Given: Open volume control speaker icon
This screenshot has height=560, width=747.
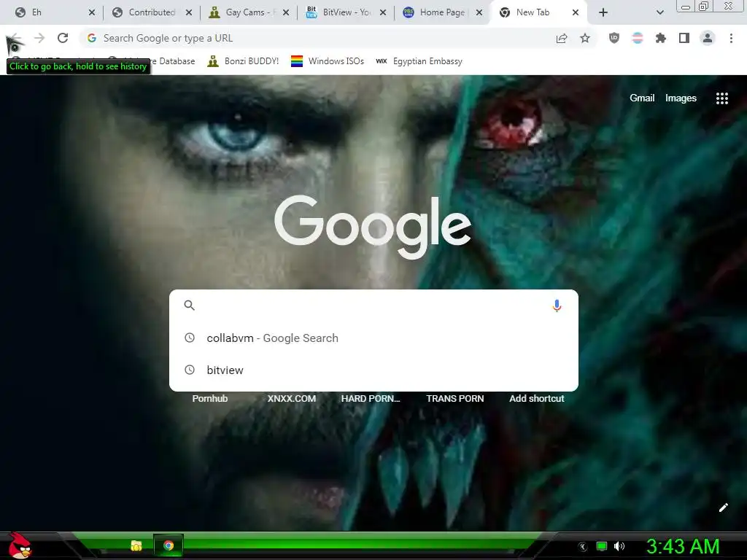Looking at the screenshot, I should point(619,546).
